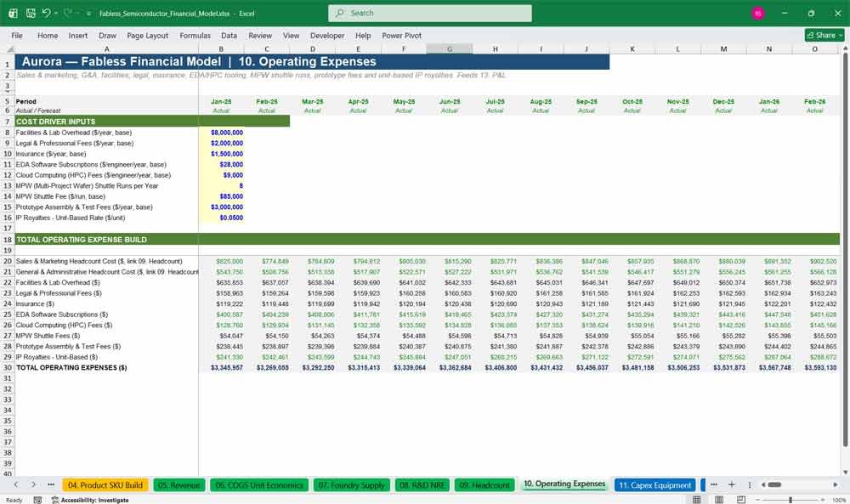Select 10. Operating Expenses sheet tab
The height and width of the screenshot is (504, 850).
(564, 484)
